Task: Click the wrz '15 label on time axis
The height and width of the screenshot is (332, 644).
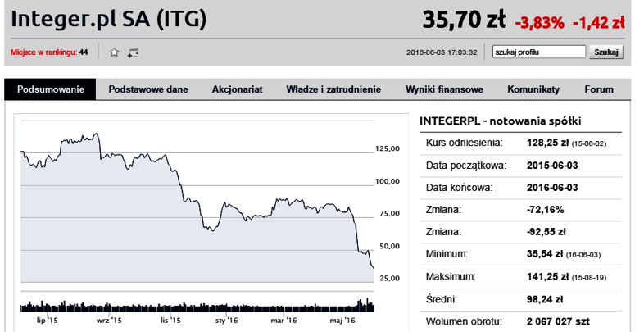Action: (x=109, y=320)
